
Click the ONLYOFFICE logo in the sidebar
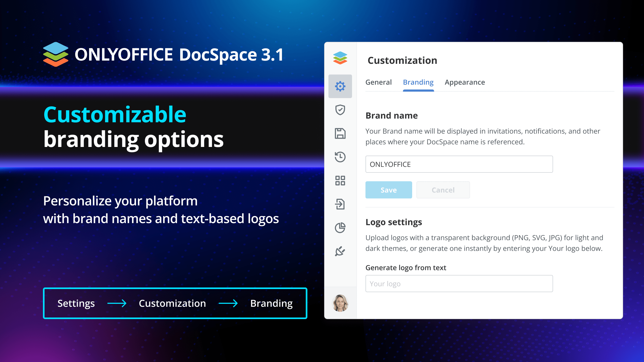(x=340, y=58)
